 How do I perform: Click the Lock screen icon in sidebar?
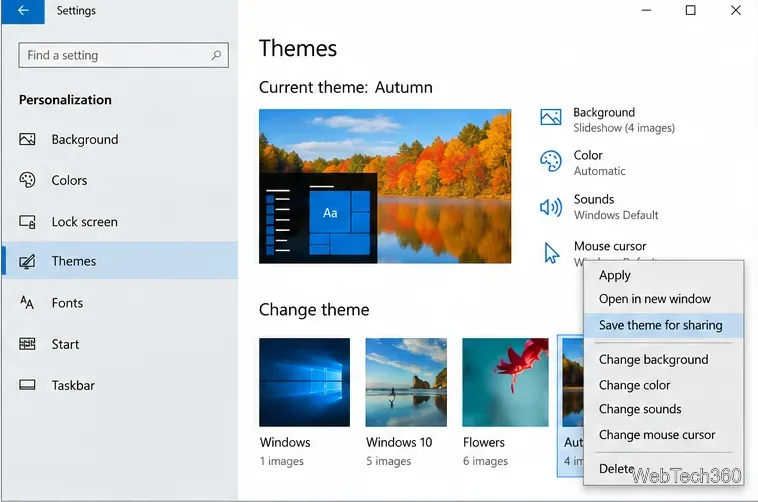(27, 221)
